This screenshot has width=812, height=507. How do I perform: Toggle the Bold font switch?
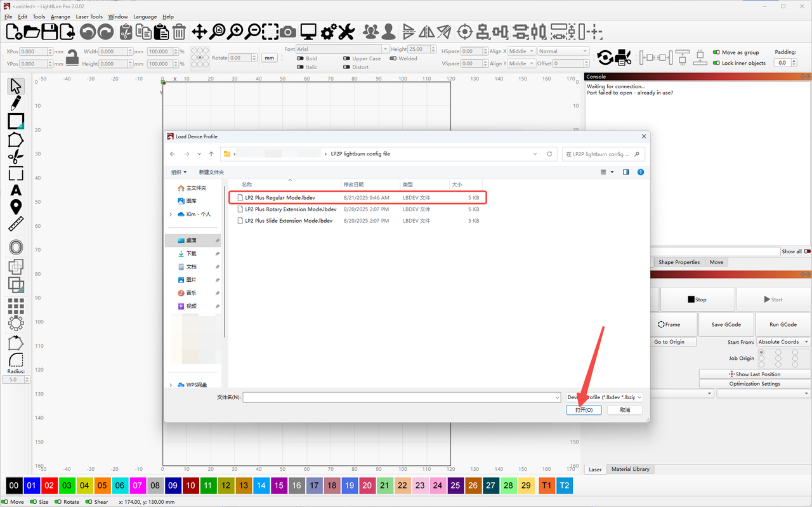tap(300, 58)
